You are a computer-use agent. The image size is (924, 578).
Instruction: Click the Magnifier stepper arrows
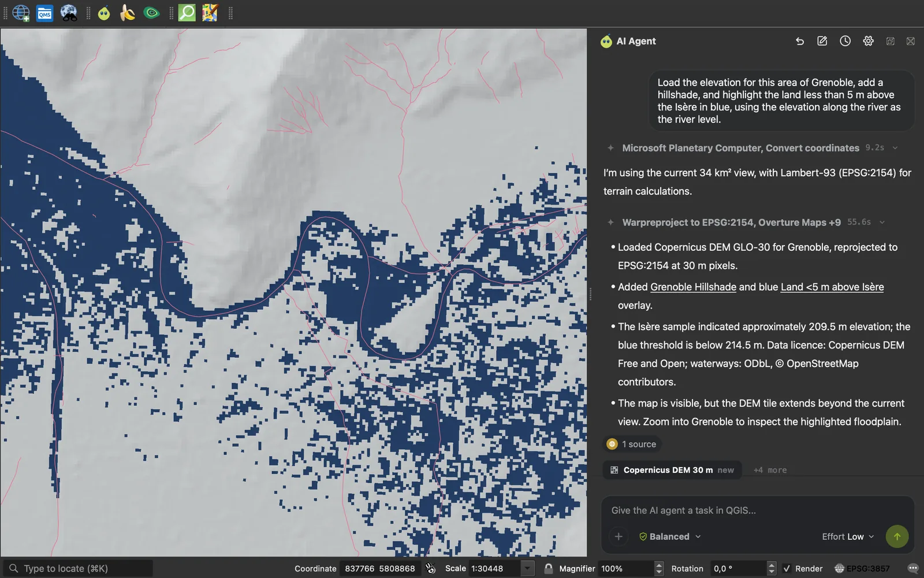pos(659,568)
